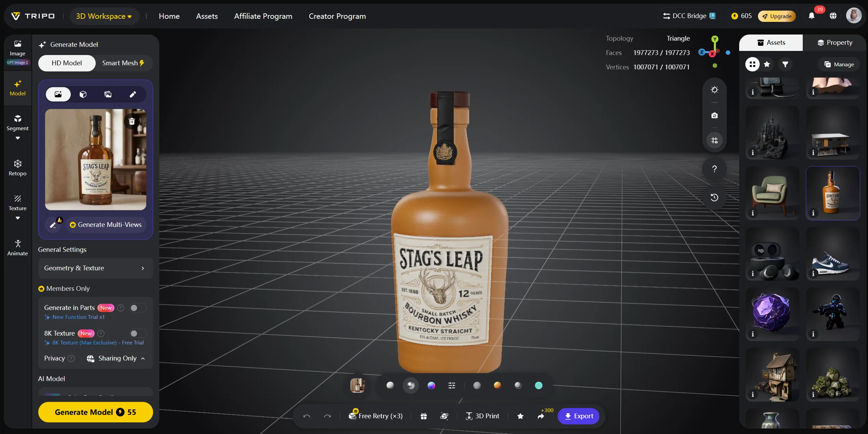Select Smart Mesh mode
The width and height of the screenshot is (868, 434).
click(123, 63)
